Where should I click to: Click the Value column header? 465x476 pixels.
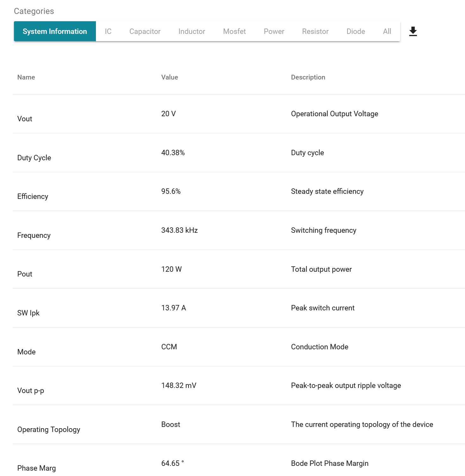click(x=169, y=77)
